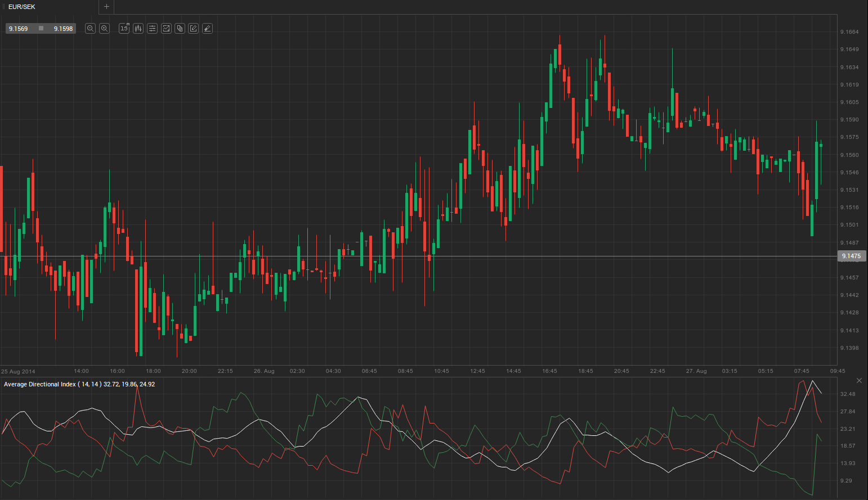Viewport: 868px width, 500px height.
Task: Click the sell price 9.1569
Action: point(19,29)
